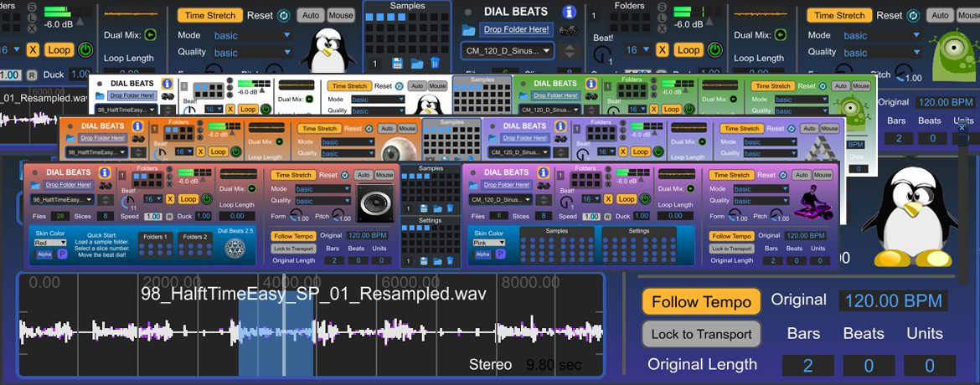This screenshot has width=980, height=385.
Task: Click the speaker image in the red-skinned panel
Action: 374,202
